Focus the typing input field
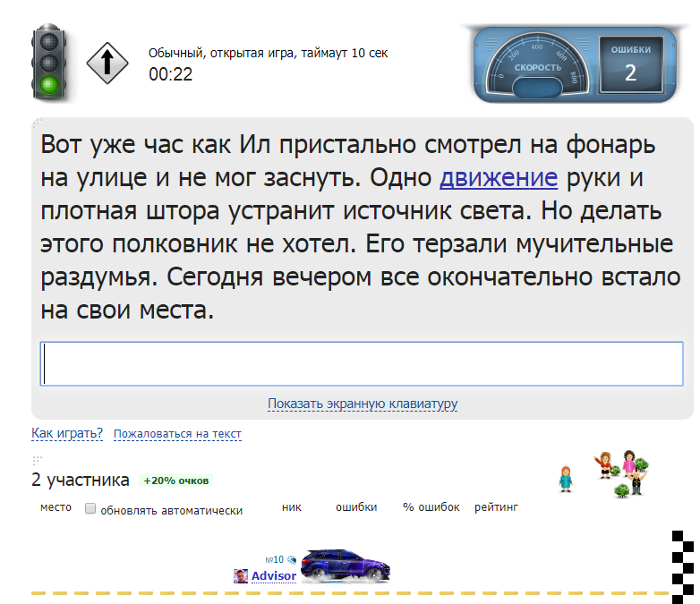Screen dimensions: 700x604 click(x=362, y=363)
